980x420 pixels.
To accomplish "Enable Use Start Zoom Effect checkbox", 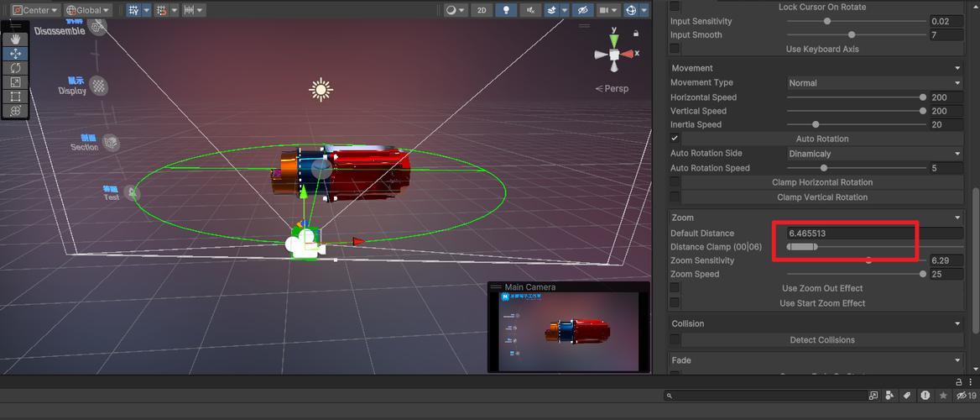I will [x=675, y=303].
